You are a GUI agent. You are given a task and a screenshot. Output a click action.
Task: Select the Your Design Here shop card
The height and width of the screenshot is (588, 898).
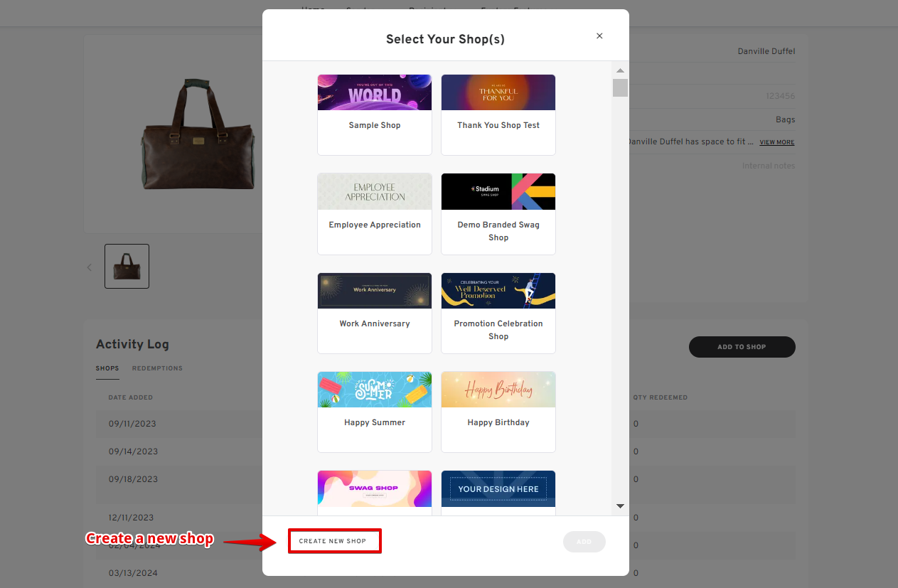498,493
